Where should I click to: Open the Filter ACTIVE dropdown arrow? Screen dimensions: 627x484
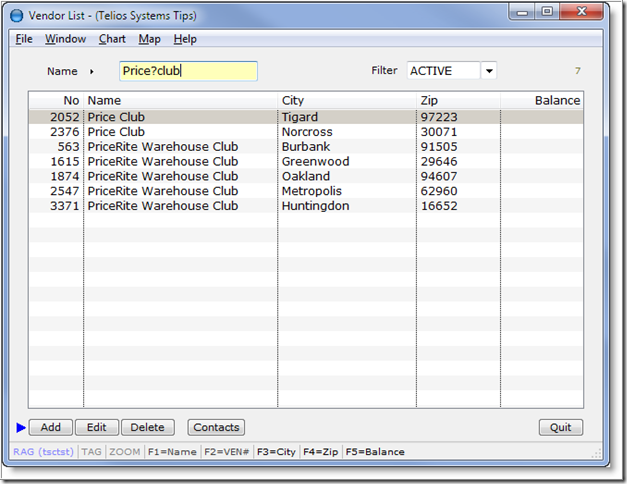[x=488, y=71]
